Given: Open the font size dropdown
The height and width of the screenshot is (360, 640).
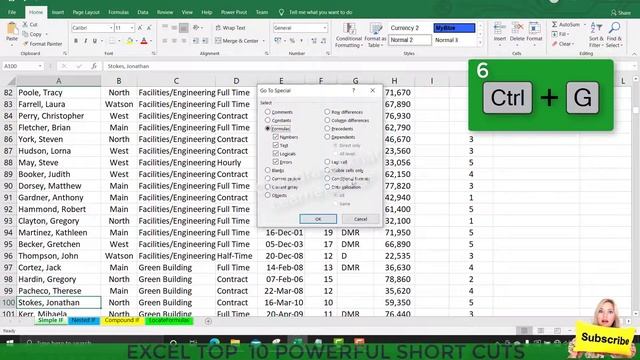Looking at the screenshot, I should 132,28.
